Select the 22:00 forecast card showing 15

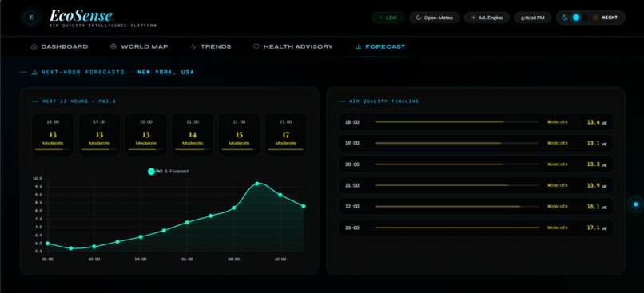click(x=239, y=135)
